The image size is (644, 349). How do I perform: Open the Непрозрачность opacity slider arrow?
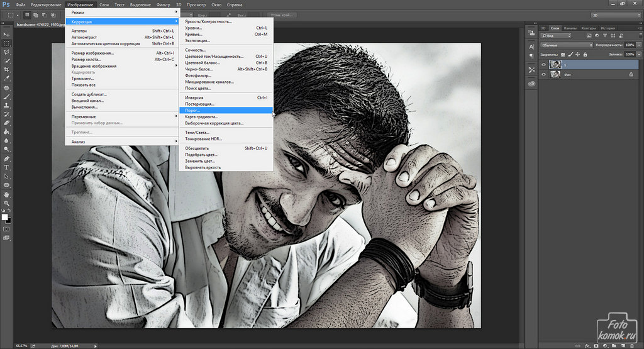tap(639, 45)
